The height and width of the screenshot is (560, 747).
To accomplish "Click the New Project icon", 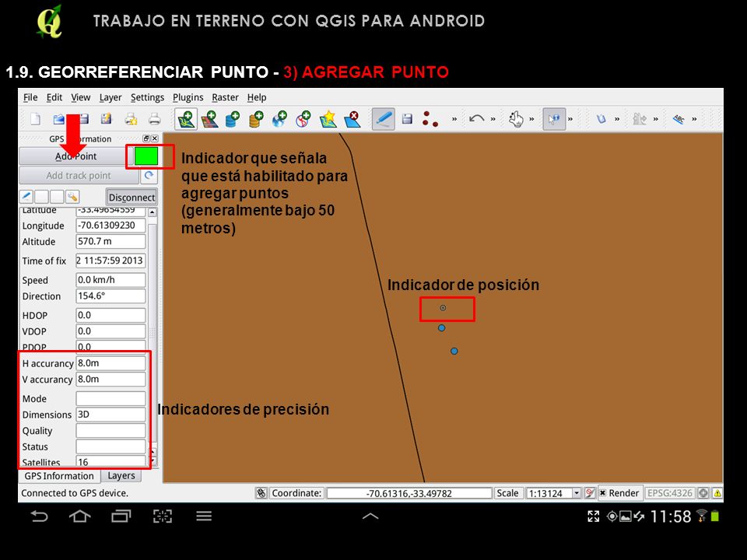I will pyautogui.click(x=35, y=118).
